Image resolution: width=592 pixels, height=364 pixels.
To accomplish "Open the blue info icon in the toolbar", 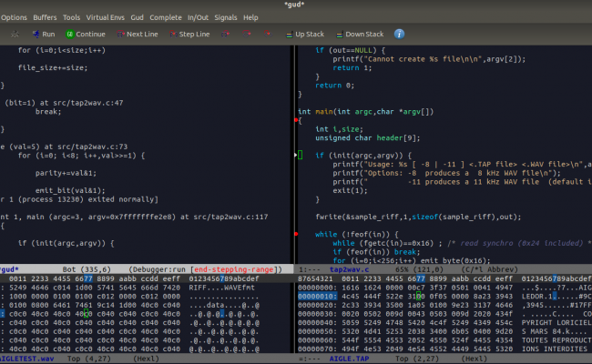I will (399, 34).
